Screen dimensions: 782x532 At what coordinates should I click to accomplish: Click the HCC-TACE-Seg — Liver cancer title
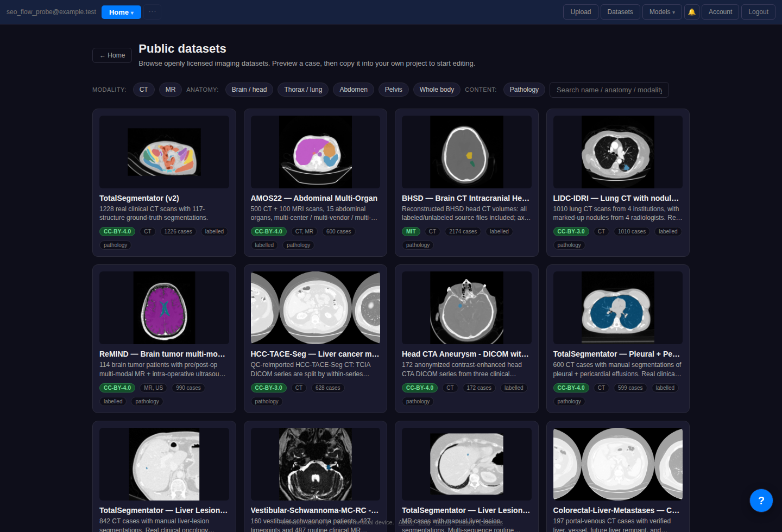coord(315,354)
